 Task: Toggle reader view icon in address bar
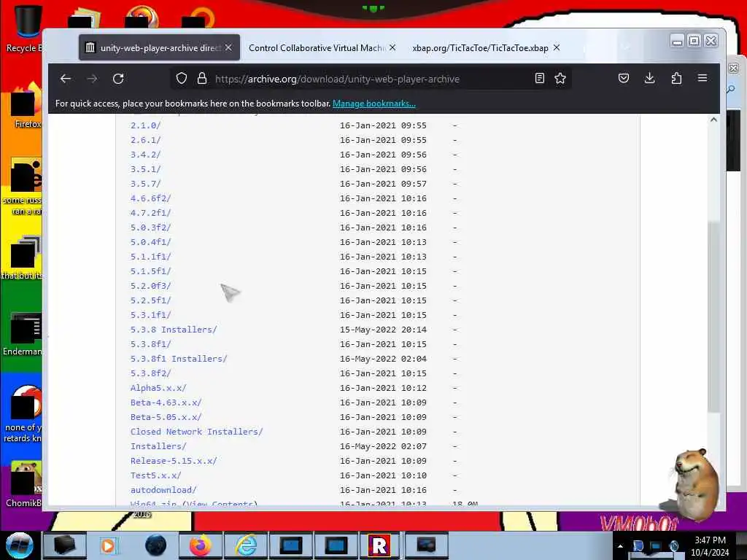[x=539, y=79]
